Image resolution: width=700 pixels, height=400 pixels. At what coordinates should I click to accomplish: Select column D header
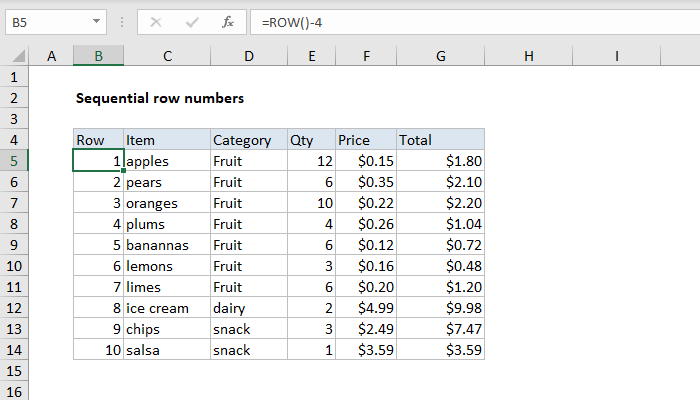pos(249,56)
